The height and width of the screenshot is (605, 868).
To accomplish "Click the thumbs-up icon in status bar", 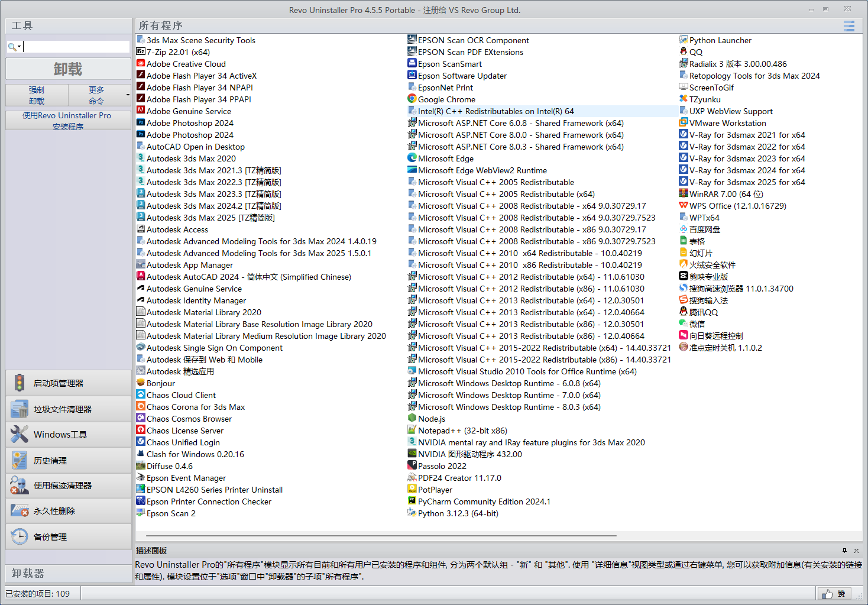I will (x=827, y=594).
